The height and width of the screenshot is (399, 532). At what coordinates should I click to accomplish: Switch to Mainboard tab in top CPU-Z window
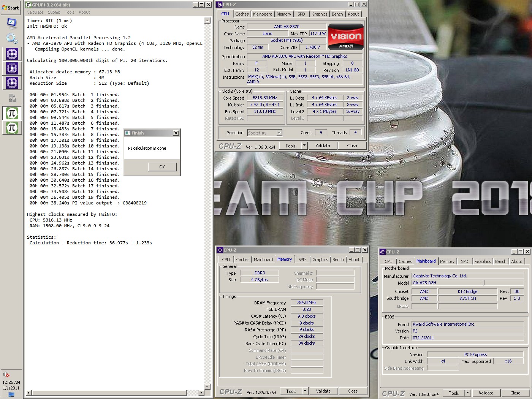pos(263,14)
